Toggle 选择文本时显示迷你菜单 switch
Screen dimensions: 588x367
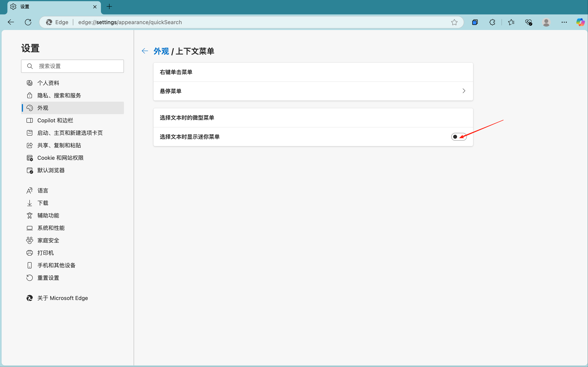click(459, 137)
